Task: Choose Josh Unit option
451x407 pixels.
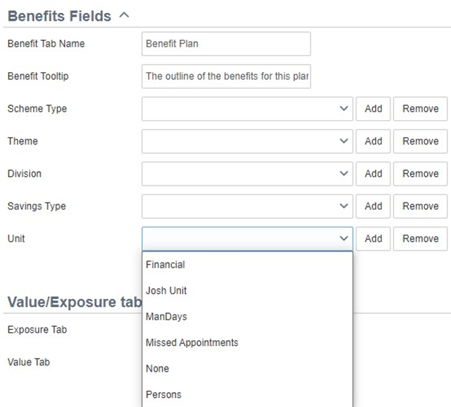Action: [247, 291]
